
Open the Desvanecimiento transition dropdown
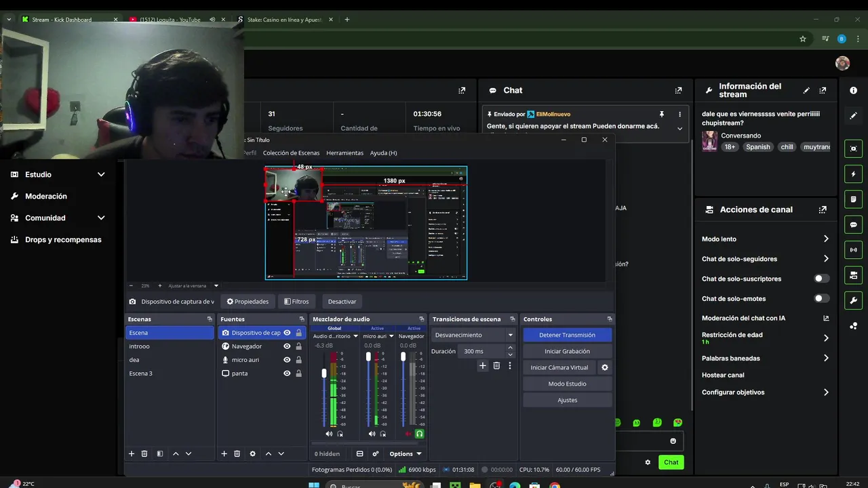(x=473, y=335)
